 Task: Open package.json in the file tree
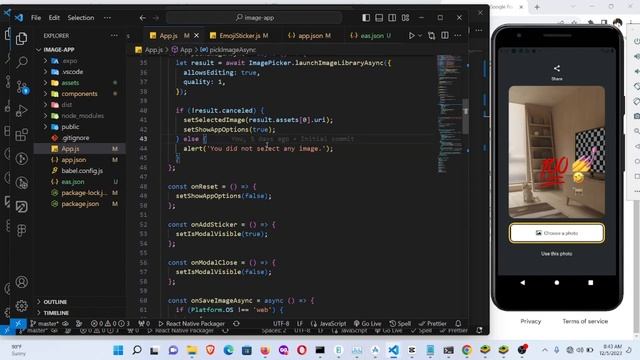(80, 204)
